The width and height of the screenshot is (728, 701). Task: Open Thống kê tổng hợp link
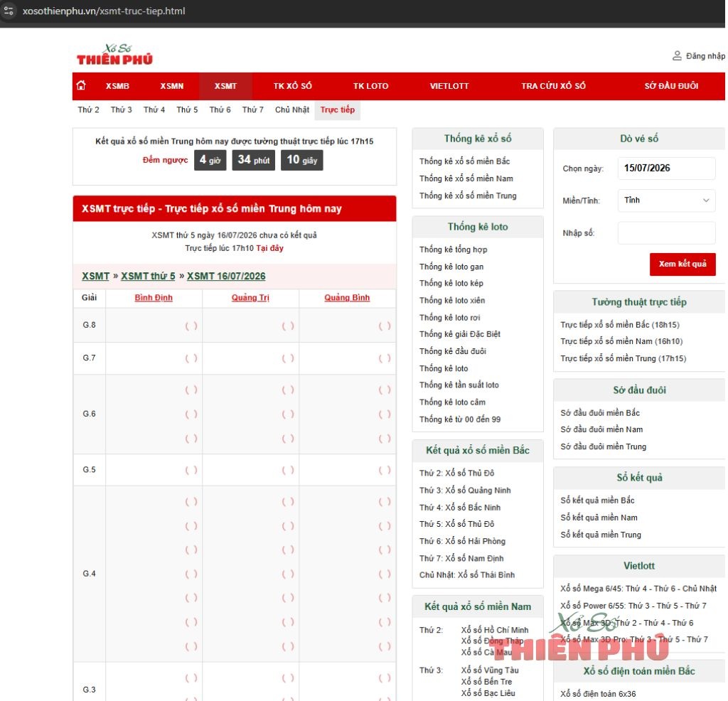(454, 250)
